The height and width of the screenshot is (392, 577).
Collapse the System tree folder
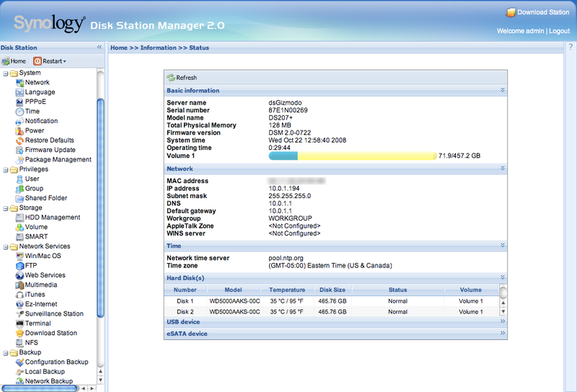tap(6, 73)
